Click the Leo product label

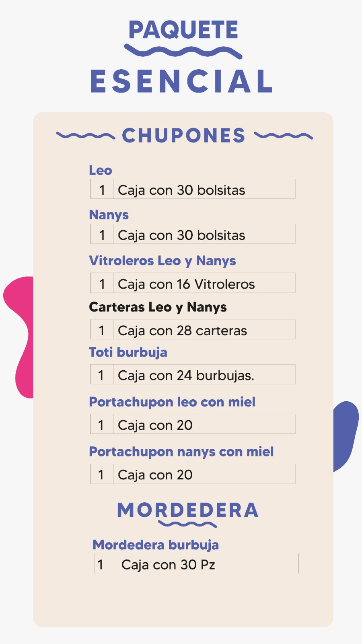tap(101, 170)
